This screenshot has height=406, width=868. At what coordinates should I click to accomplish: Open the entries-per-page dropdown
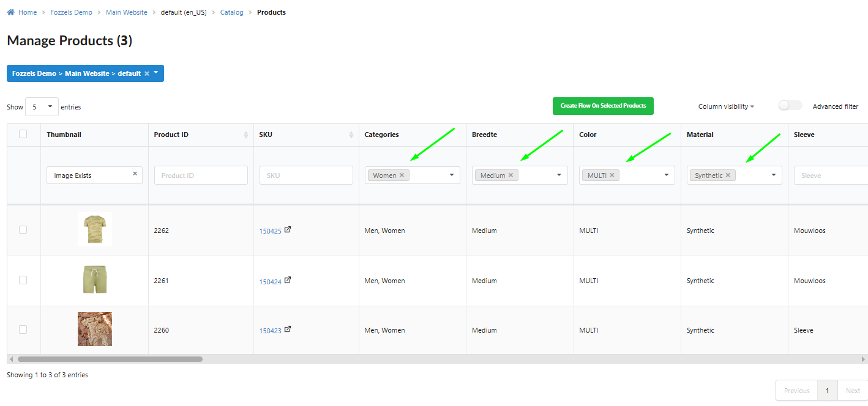(x=42, y=106)
